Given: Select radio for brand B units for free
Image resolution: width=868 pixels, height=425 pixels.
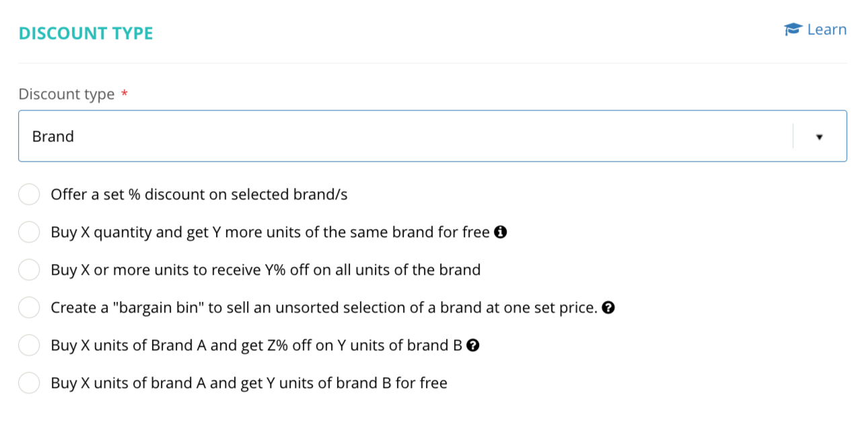Looking at the screenshot, I should (x=29, y=383).
